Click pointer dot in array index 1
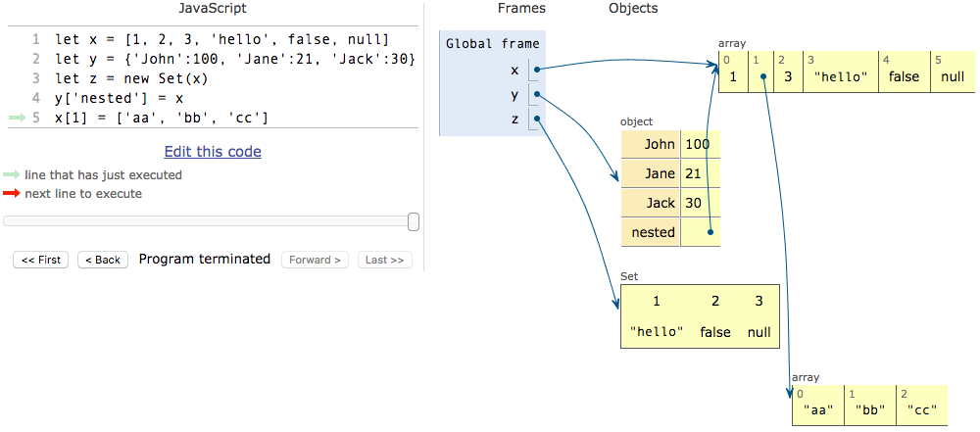980x432 pixels. 761,76
